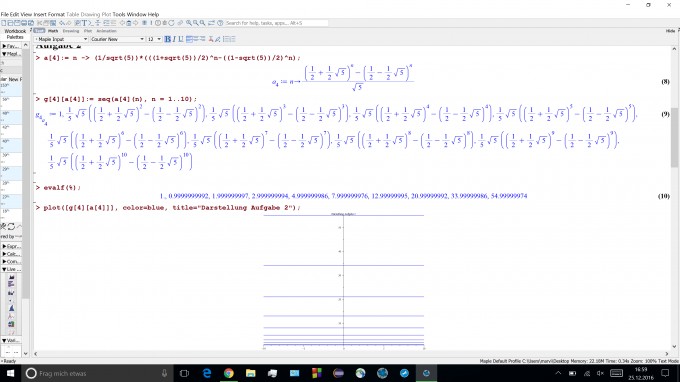Open the Help menu
The height and width of the screenshot is (382, 680).
click(153, 14)
